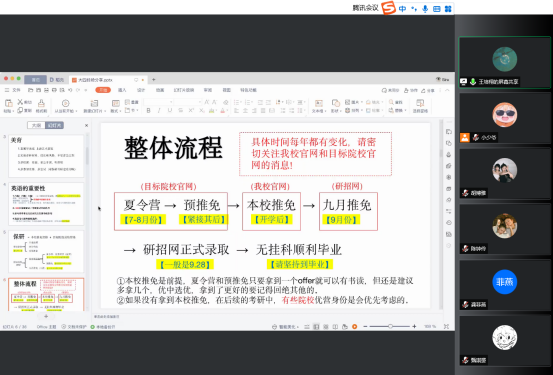Screen dimensions: 553x375
Task: Click the Bold formatting button
Action: [148, 111]
